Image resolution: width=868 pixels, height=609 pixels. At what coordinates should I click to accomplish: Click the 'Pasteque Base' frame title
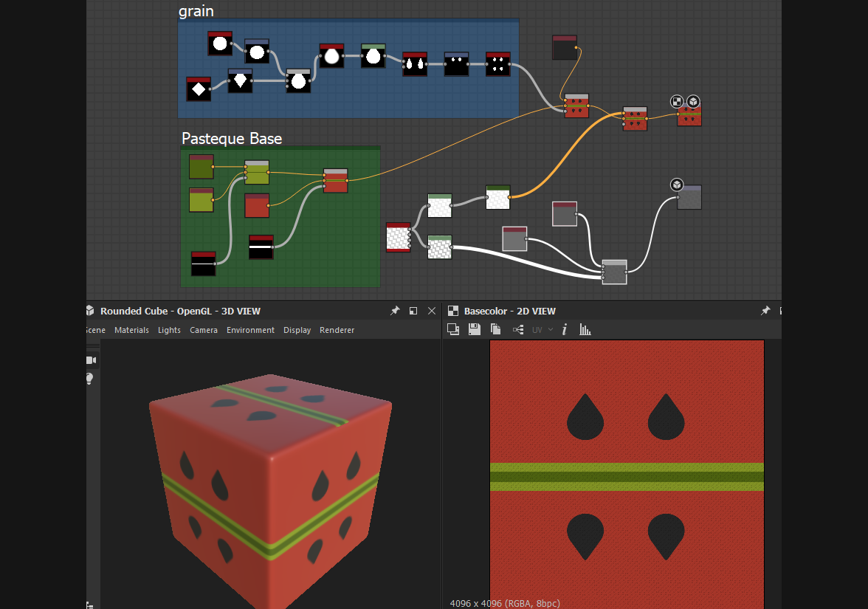point(232,139)
